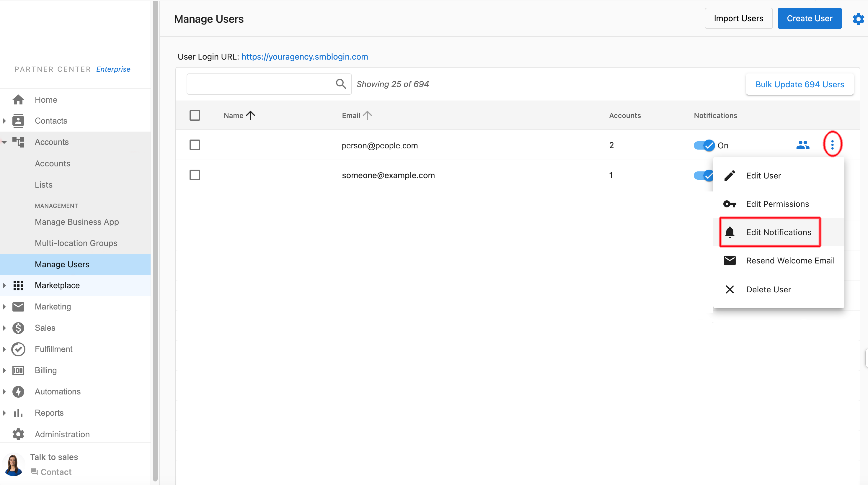Collapse the Accounts sidebar section
This screenshot has height=485, width=868.
point(4,142)
